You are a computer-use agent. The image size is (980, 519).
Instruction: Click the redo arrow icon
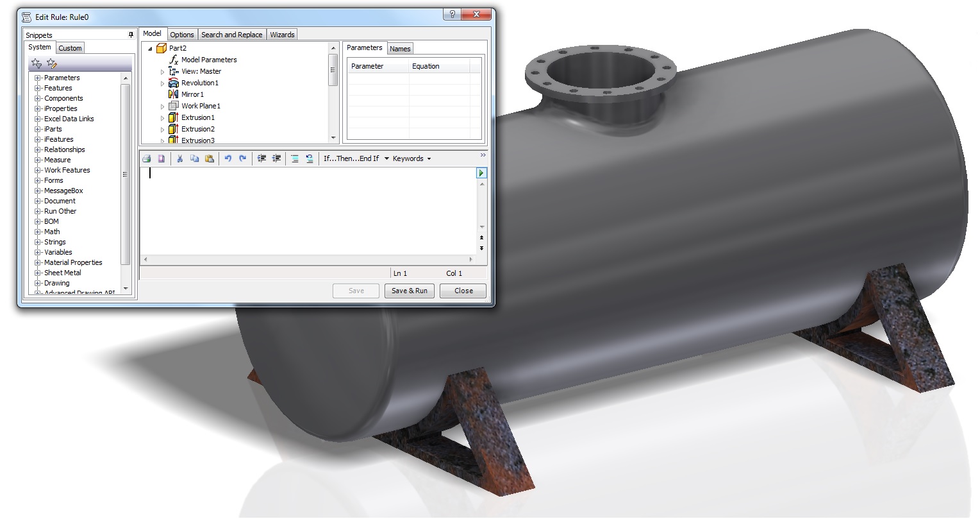pyautogui.click(x=242, y=158)
